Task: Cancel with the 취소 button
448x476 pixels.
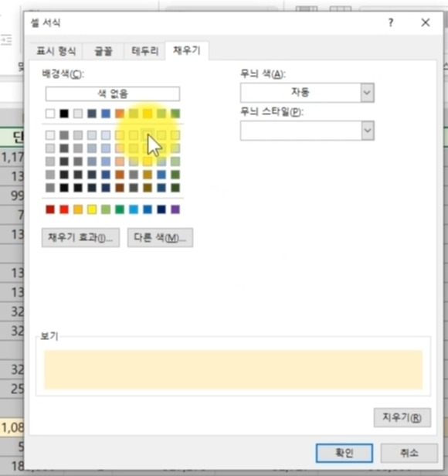Action: click(x=409, y=453)
